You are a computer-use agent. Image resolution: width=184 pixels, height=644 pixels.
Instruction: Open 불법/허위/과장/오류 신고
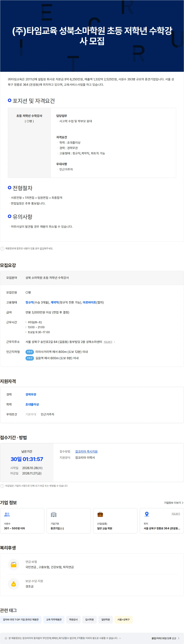(164, 638)
